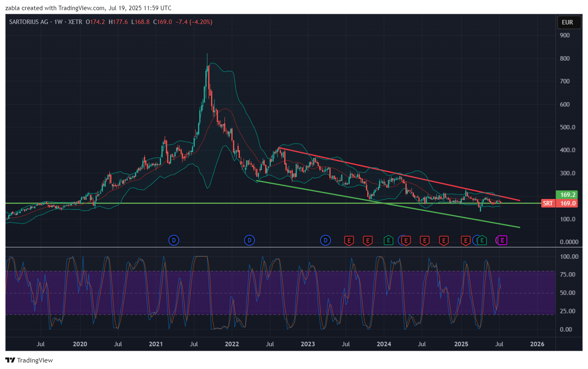The width and height of the screenshot is (588, 369).
Task: Click the 0.00 oscillator axis label
Action: [x=566, y=330]
